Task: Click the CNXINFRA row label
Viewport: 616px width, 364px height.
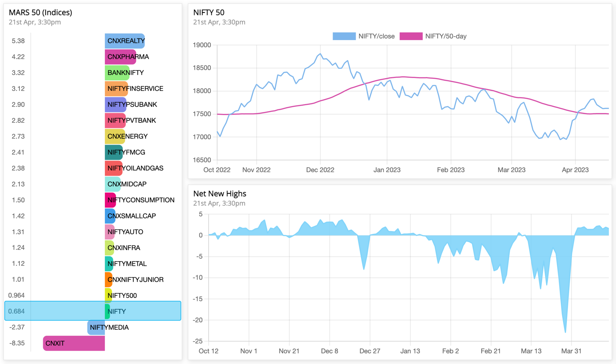Action: click(124, 248)
